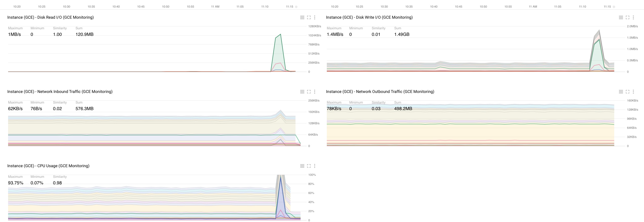
Task: Toggle legend on Network Outbound Traffic chart
Action: (x=621, y=92)
